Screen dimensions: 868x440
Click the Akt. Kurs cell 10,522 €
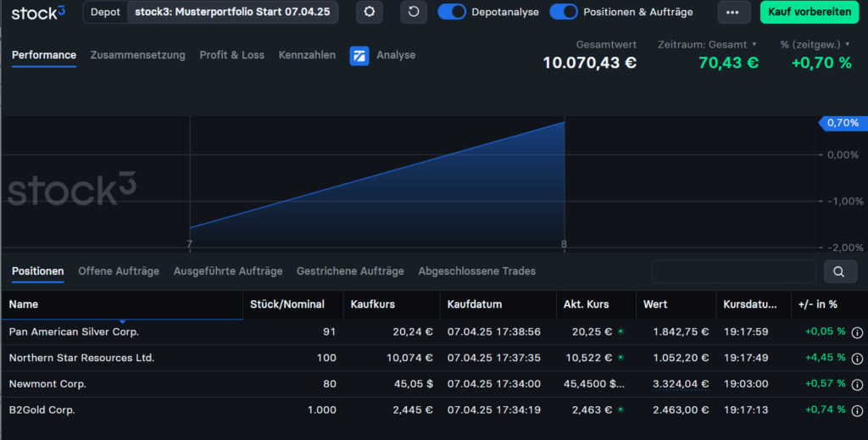coord(589,358)
